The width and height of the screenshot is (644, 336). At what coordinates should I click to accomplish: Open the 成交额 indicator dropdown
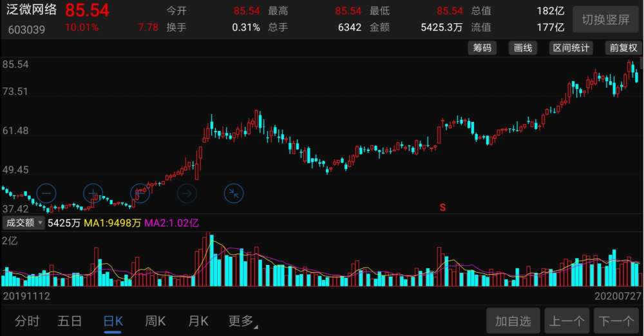click(x=23, y=222)
